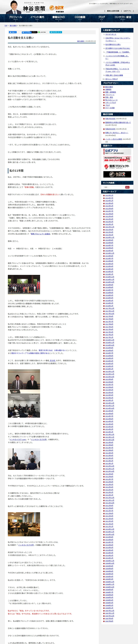Open 最近の動向 link beside the post date
138x644 pixels.
point(81,41)
